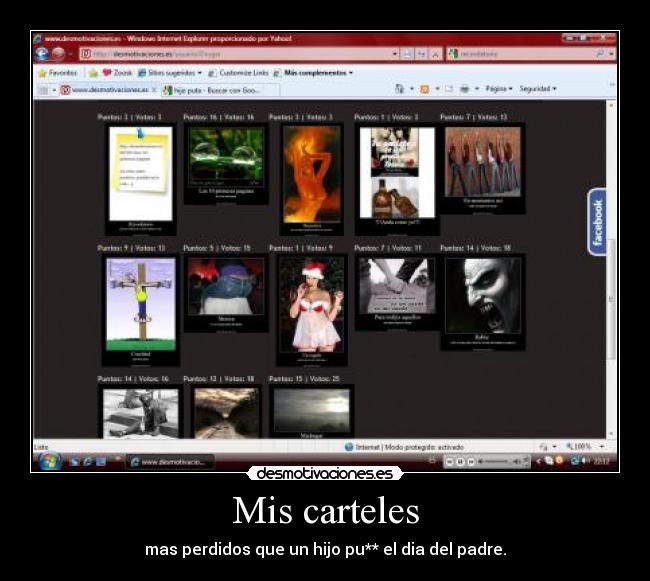Close the www.desmotivaciones.es tab
This screenshot has height=581, width=650.
pyautogui.click(x=154, y=90)
